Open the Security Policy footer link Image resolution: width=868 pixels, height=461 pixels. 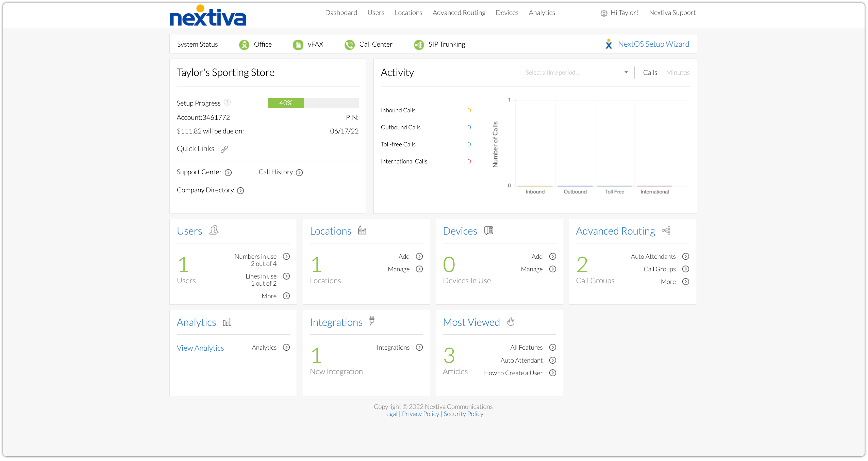tap(463, 414)
